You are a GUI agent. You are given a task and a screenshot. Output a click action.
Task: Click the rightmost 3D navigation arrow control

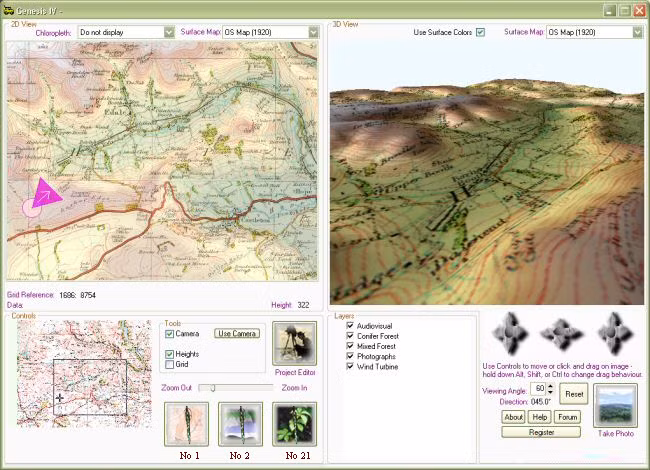[x=615, y=333]
